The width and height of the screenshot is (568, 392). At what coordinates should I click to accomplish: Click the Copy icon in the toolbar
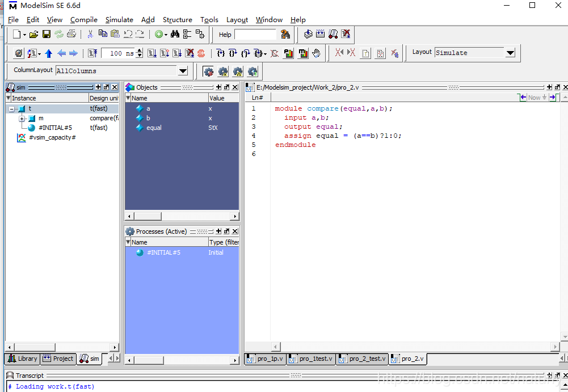tap(104, 34)
